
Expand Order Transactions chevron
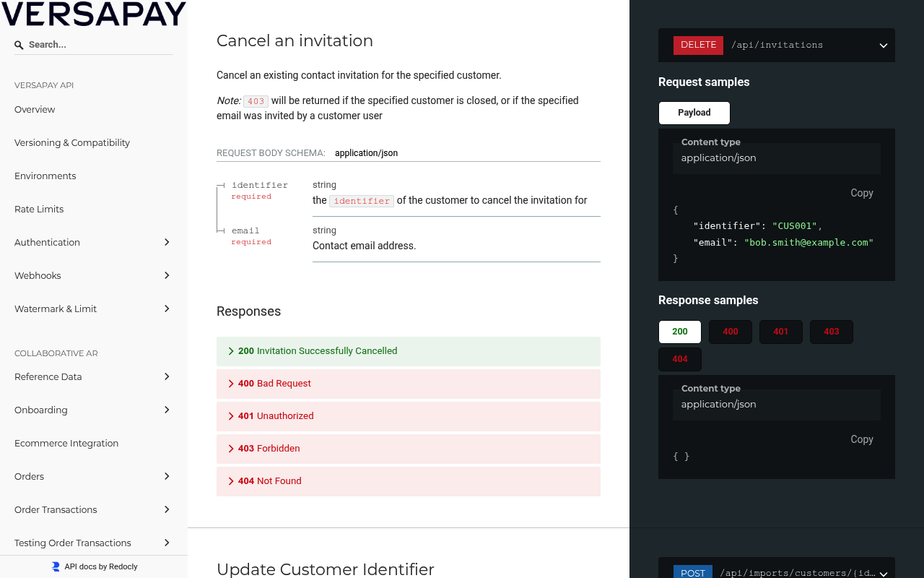(167, 509)
